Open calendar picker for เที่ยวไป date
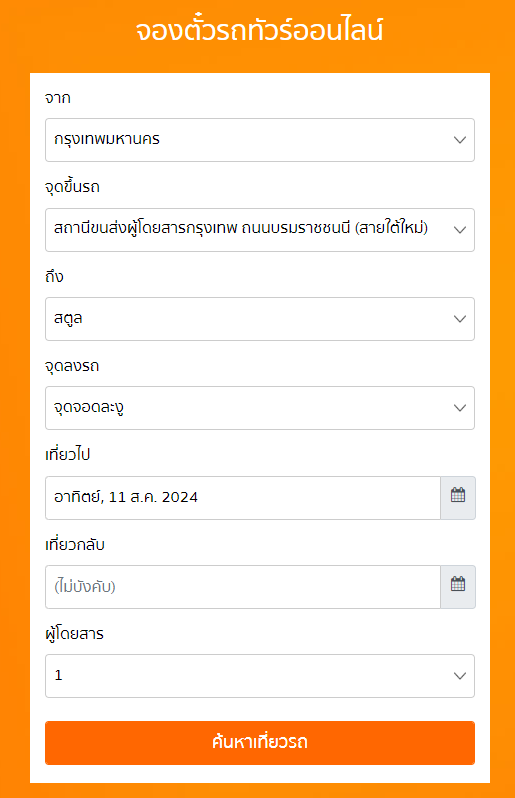 [458, 498]
